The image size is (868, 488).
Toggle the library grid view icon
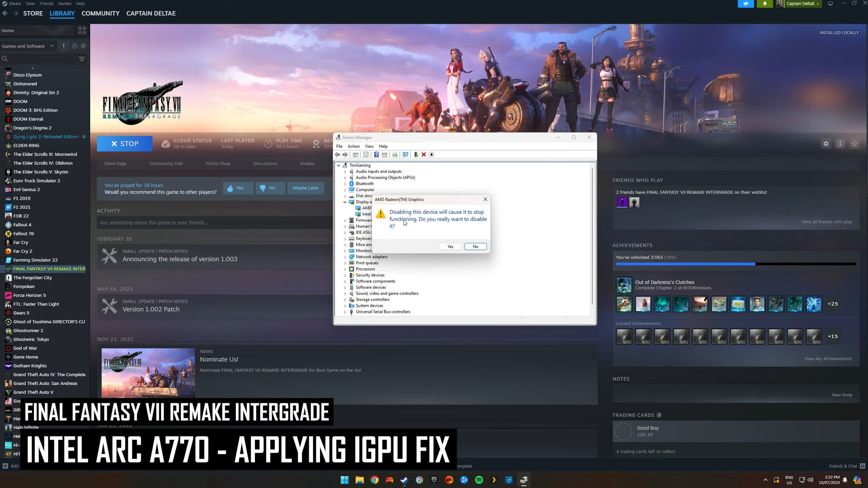[x=82, y=30]
